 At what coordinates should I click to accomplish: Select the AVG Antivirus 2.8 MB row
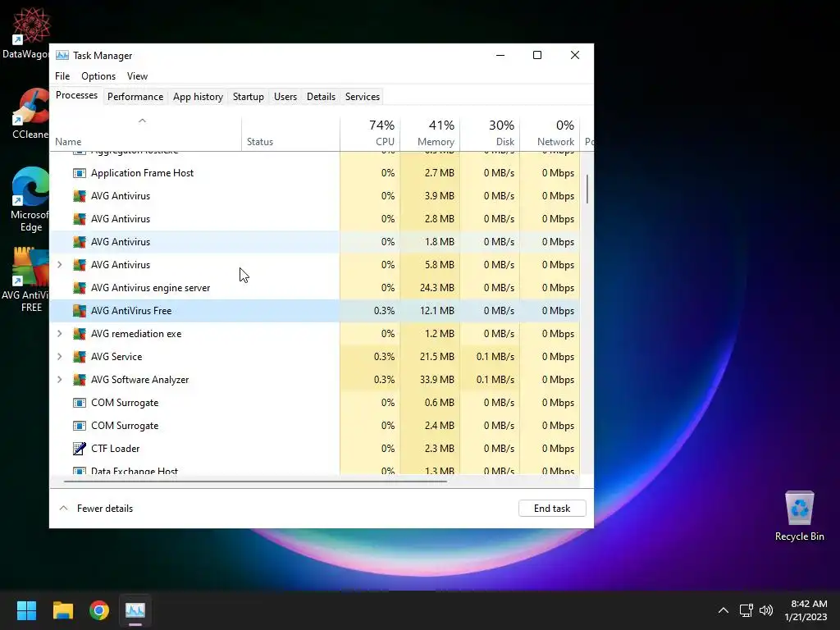pyautogui.click(x=315, y=219)
